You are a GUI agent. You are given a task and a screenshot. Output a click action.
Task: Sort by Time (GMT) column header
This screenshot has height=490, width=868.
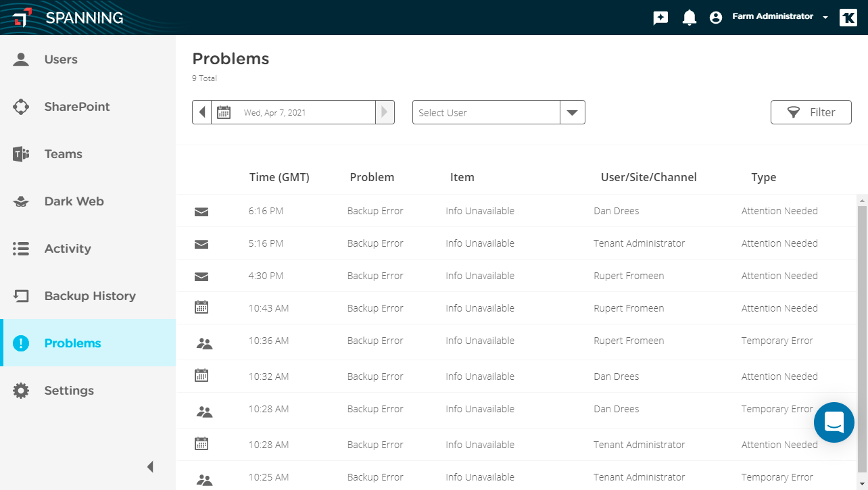click(279, 177)
